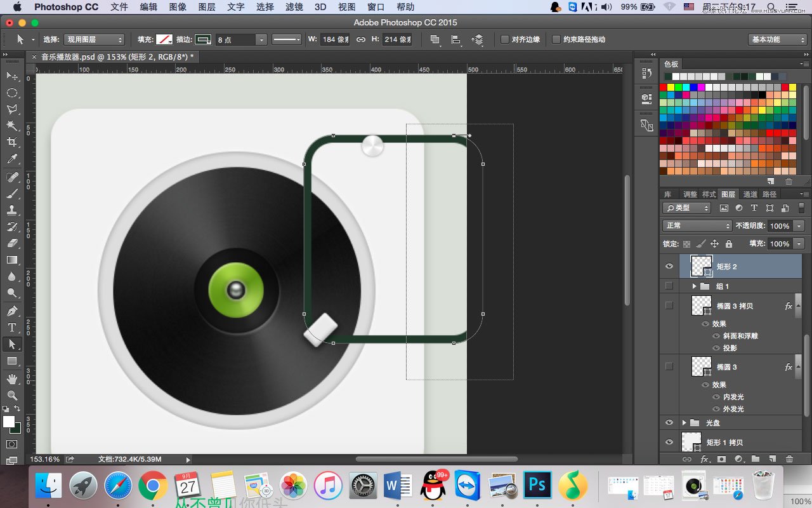
Task: Hide the 矩形 2 layer
Action: [x=669, y=267]
